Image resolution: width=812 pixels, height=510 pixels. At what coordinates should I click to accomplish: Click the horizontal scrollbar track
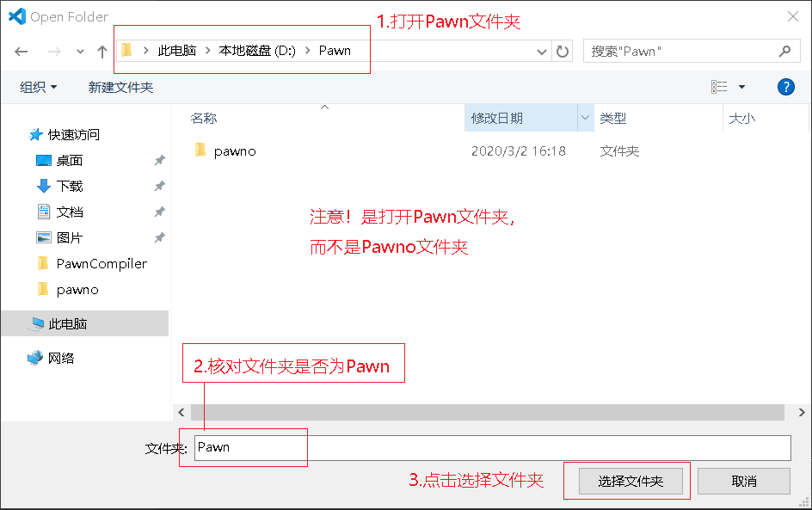click(x=488, y=412)
